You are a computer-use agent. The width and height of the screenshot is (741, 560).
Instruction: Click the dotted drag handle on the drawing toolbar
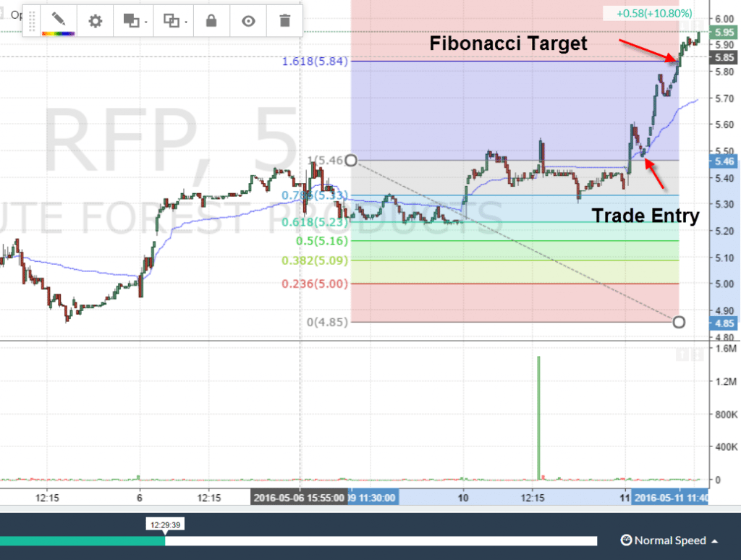31,21
